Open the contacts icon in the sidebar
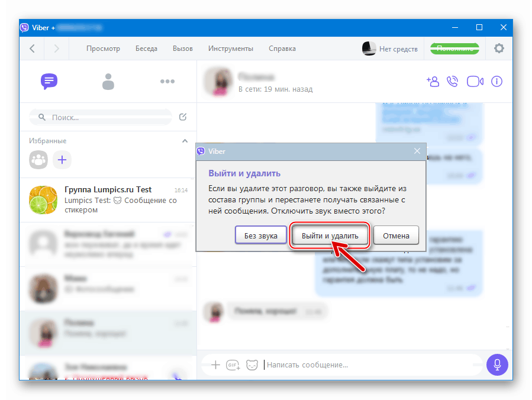The width and height of the screenshot is (532, 400). click(108, 82)
